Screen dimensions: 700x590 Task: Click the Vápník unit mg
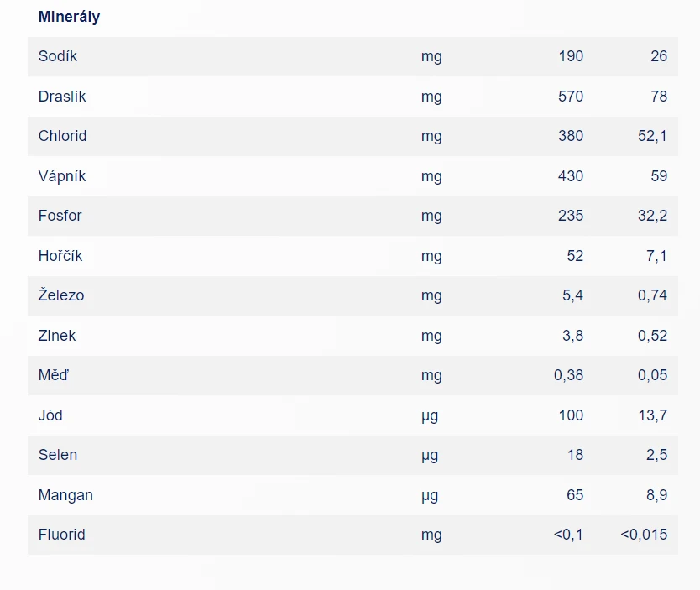(431, 176)
